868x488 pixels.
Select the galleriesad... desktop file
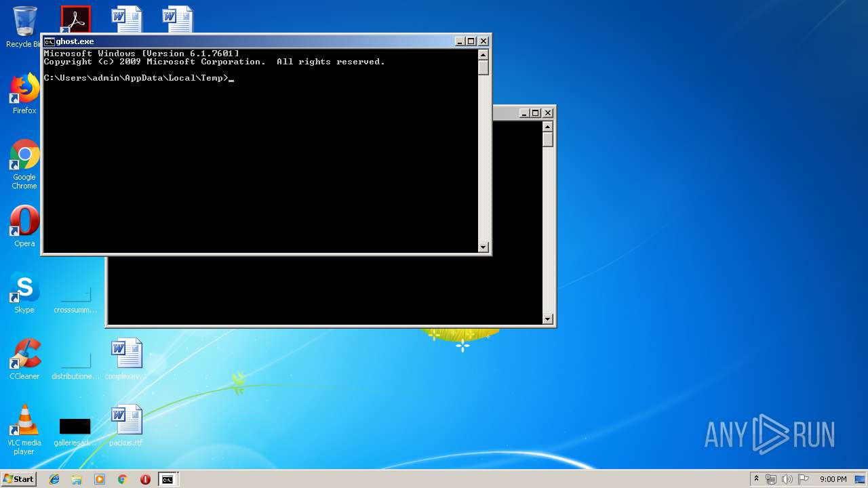pyautogui.click(x=75, y=432)
